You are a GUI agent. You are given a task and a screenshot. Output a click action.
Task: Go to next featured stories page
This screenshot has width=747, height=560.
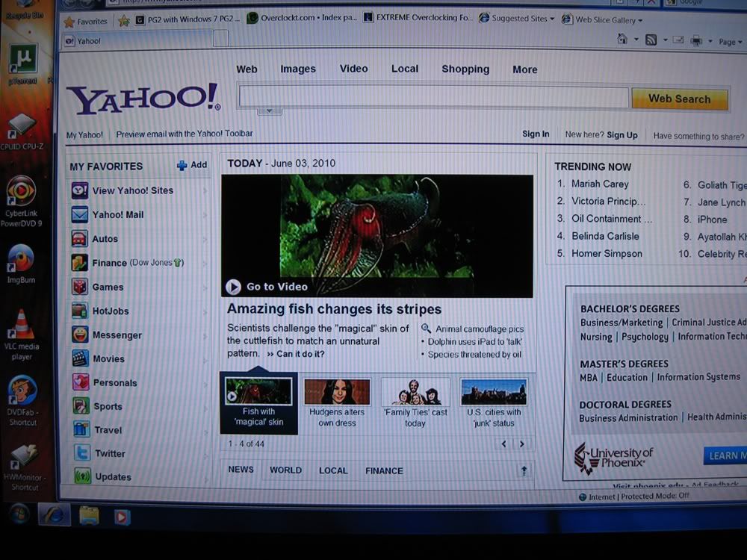pyautogui.click(x=521, y=444)
